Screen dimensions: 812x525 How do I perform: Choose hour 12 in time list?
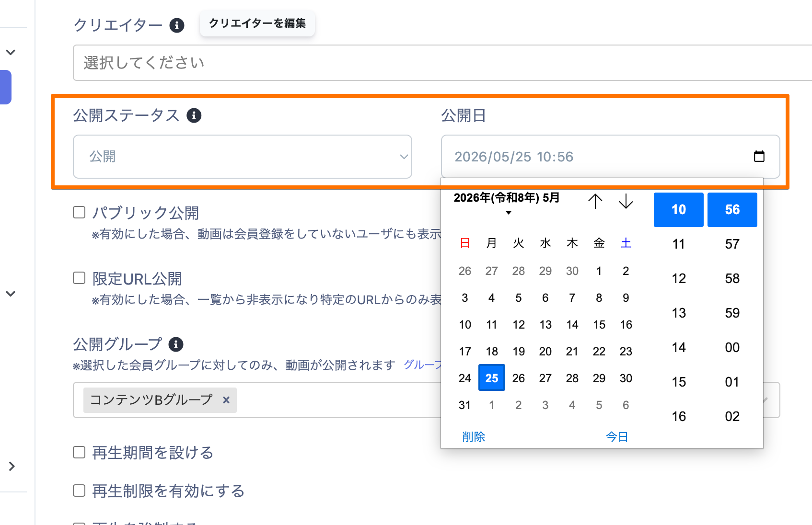point(679,279)
